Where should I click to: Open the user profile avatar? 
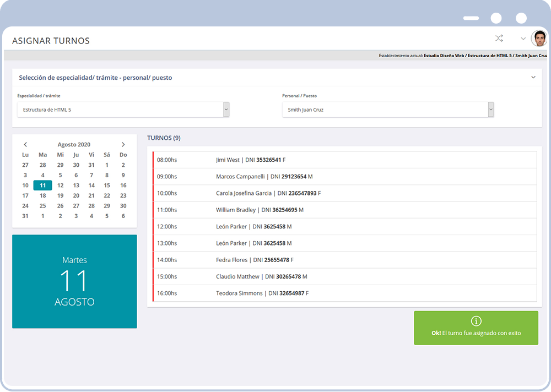point(537,39)
